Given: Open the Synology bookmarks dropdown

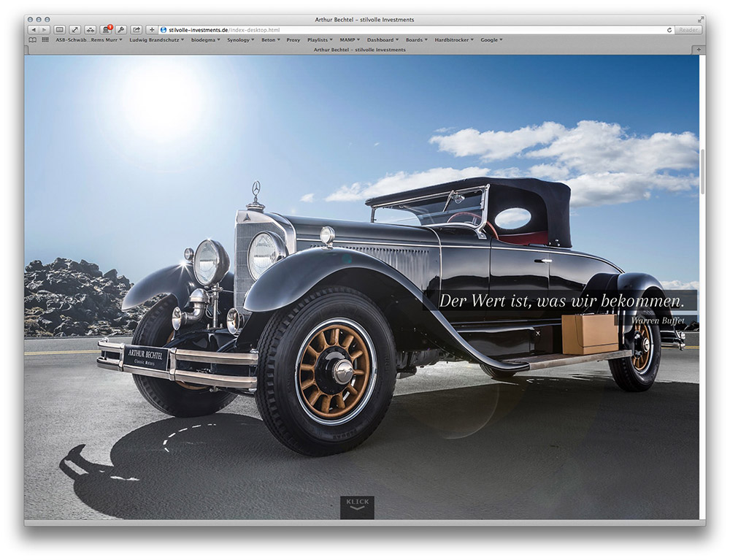Looking at the screenshot, I should 240,40.
